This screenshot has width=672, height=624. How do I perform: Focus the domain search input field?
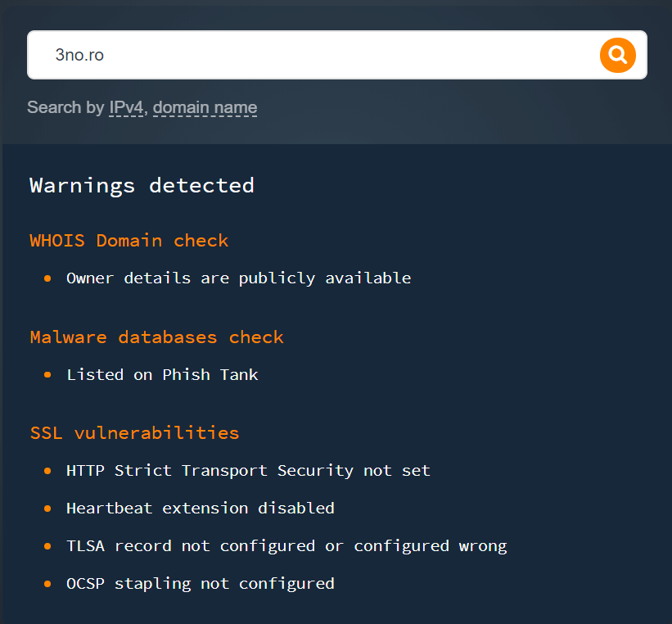pos(337,55)
